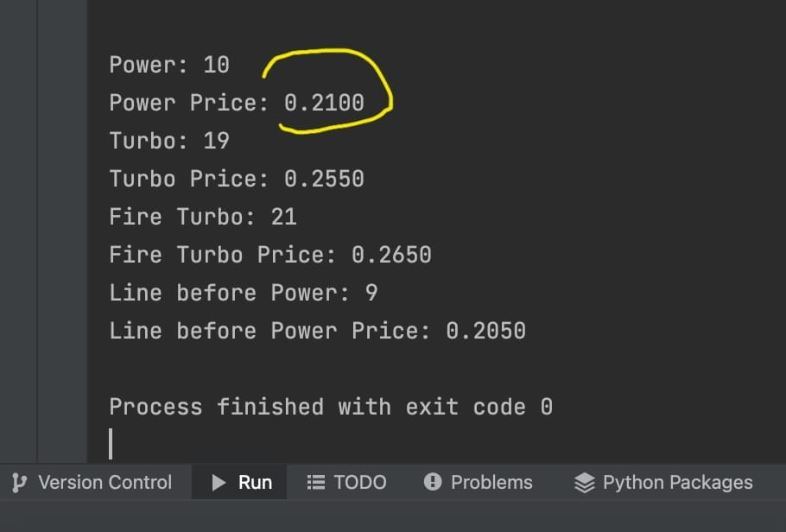The image size is (786, 532).
Task: Click the 'Turbo Price: 0.2550' output line
Action: 237,179
